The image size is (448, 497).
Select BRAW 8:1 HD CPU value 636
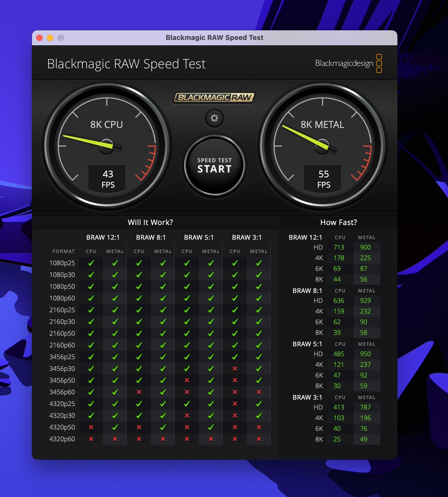click(339, 301)
